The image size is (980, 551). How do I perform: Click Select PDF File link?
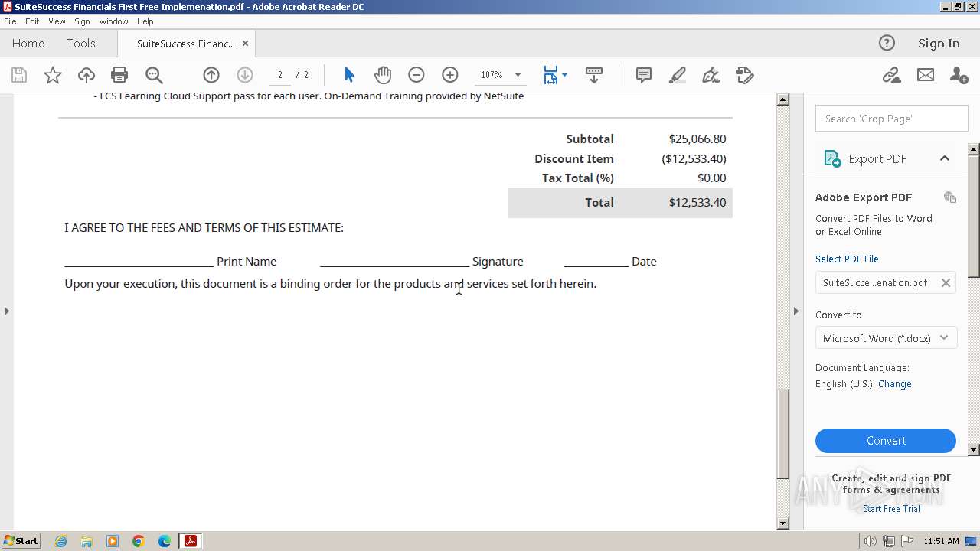pos(847,259)
